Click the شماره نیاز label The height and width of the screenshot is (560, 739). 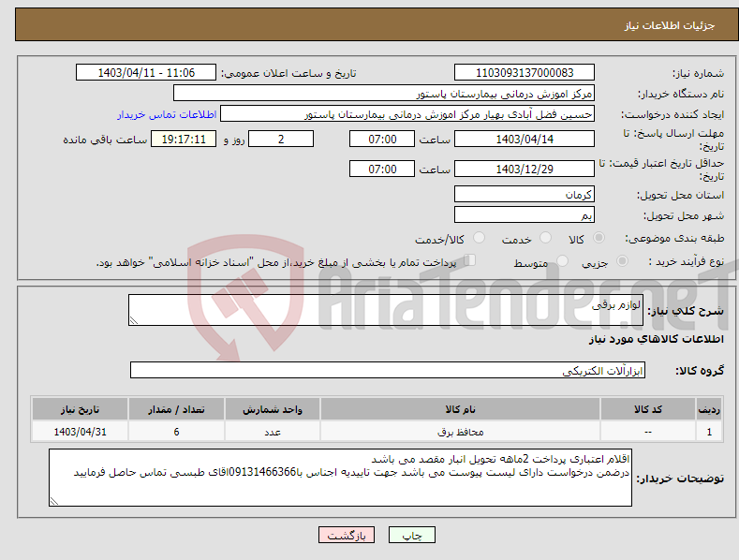698,74
